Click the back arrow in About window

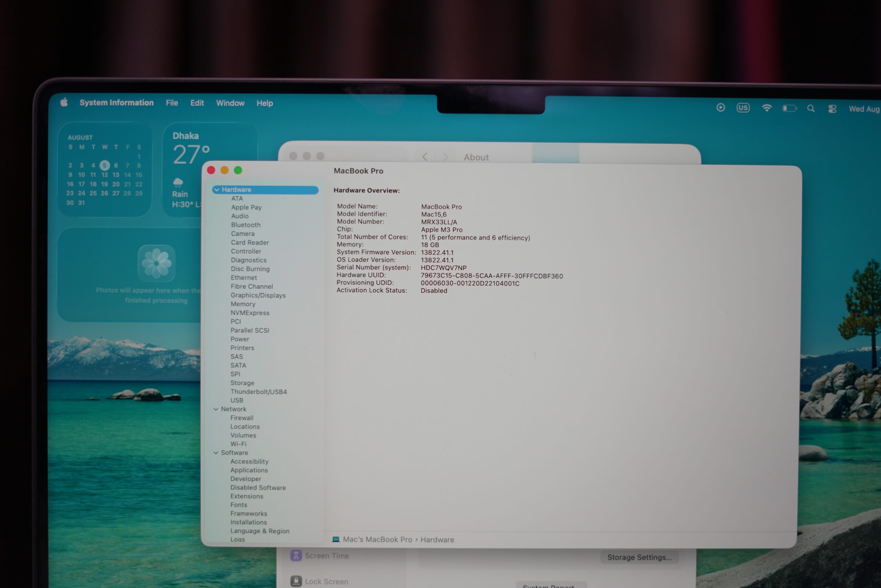point(424,157)
